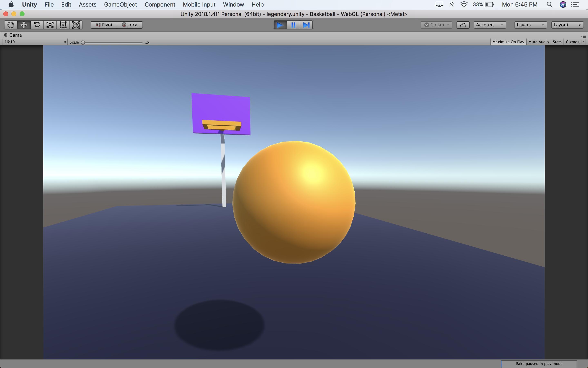Open the 16:10 aspect ratio dropdown
The image size is (588, 368).
(x=35, y=42)
